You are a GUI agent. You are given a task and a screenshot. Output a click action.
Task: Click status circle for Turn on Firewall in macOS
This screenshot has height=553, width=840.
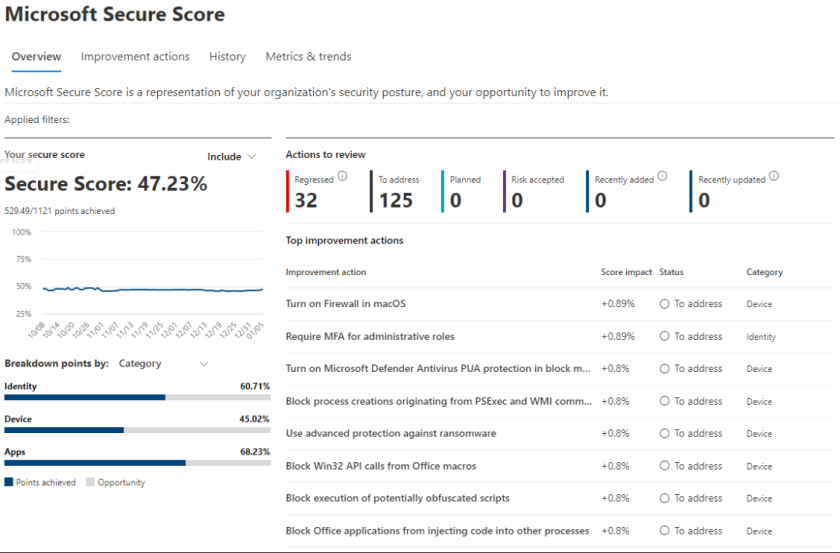tap(665, 304)
